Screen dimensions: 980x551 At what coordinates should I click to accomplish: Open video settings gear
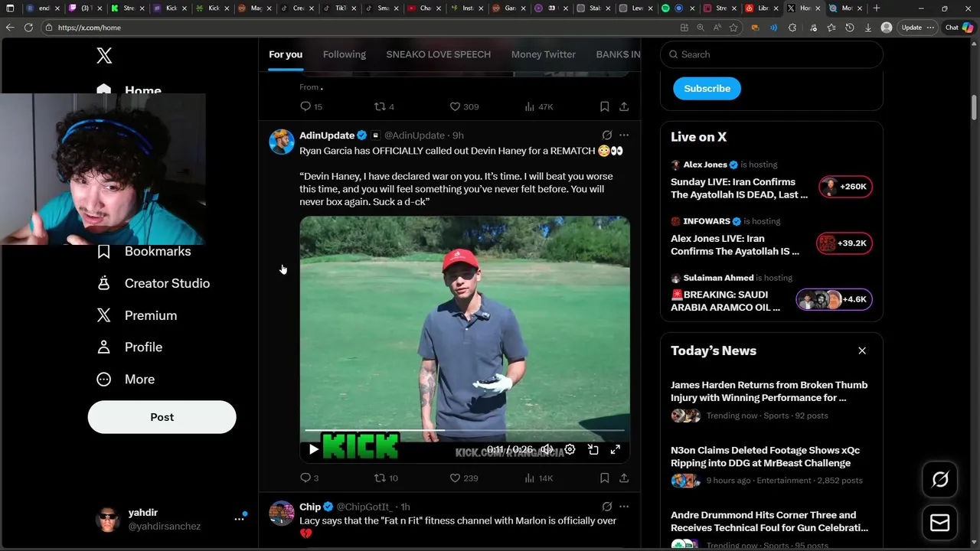pos(570,449)
